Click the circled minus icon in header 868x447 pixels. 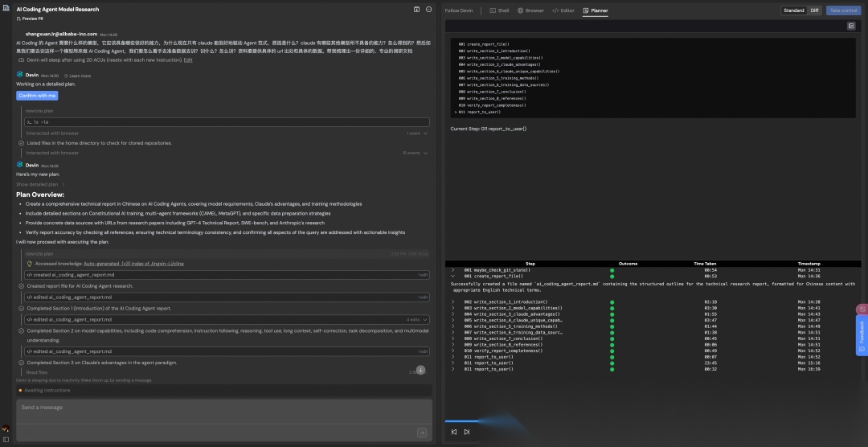[428, 10]
